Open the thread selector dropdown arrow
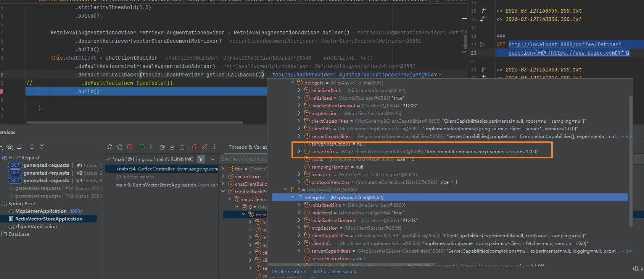 [x=213, y=159]
